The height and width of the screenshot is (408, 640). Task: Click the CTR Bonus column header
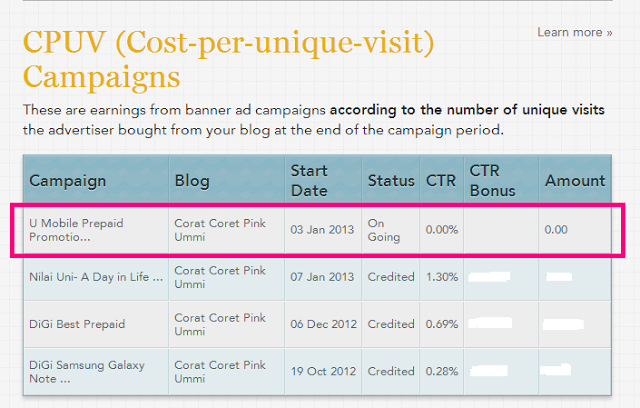pos(493,181)
